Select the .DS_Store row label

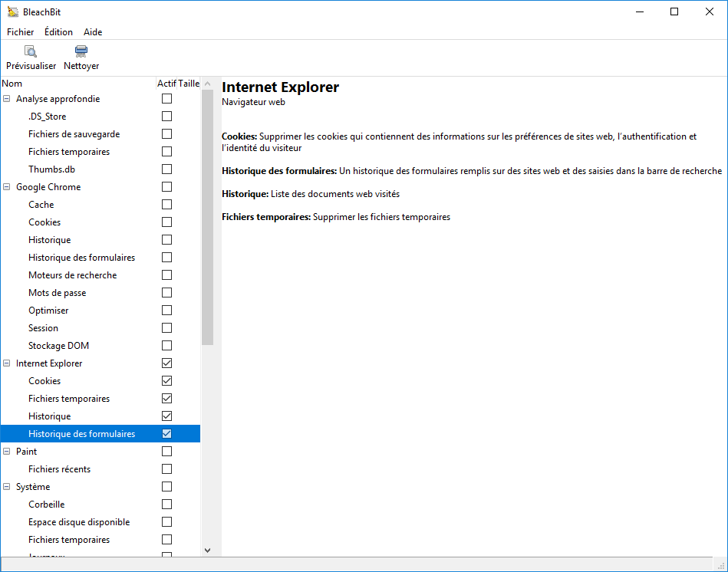pyautogui.click(x=48, y=117)
